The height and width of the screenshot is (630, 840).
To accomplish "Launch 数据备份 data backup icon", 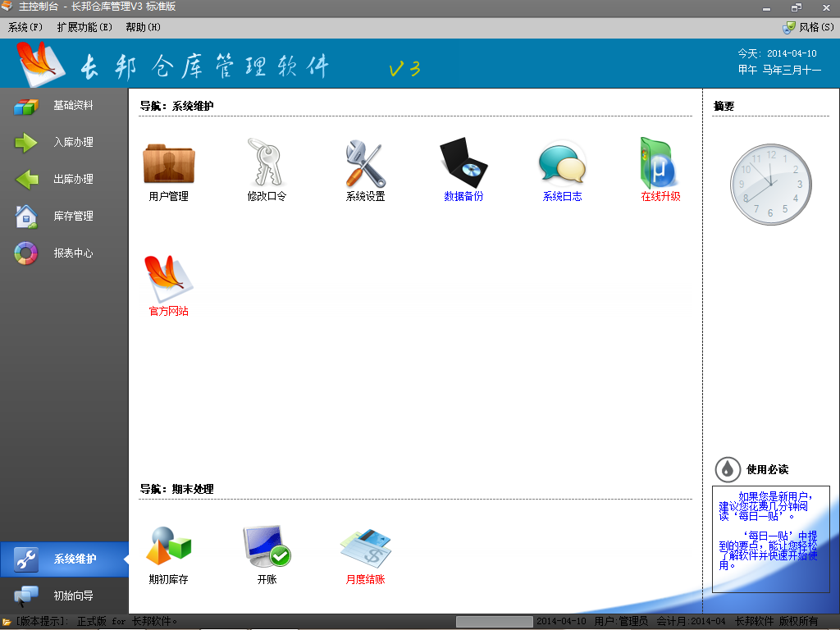I will coord(463,164).
